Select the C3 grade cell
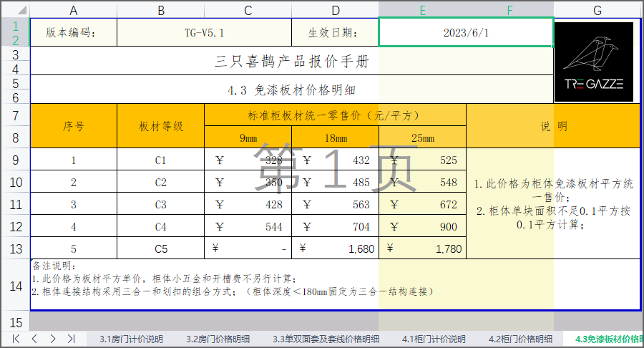 point(160,204)
